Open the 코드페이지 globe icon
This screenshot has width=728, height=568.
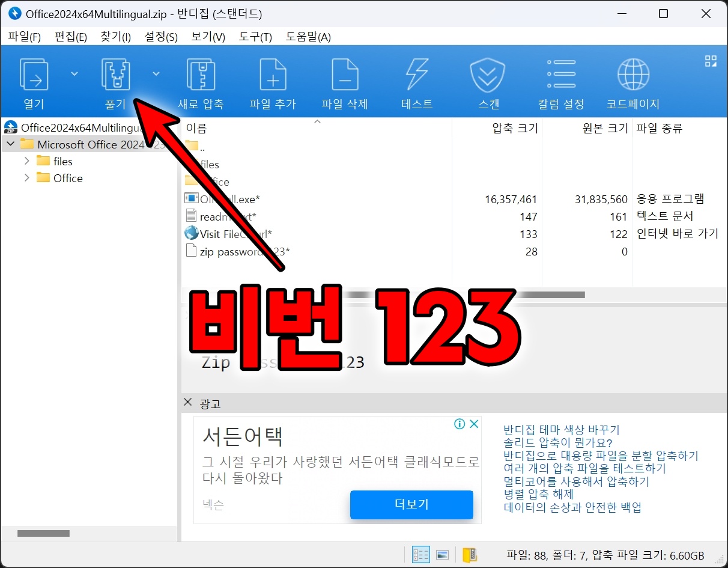pos(633,75)
